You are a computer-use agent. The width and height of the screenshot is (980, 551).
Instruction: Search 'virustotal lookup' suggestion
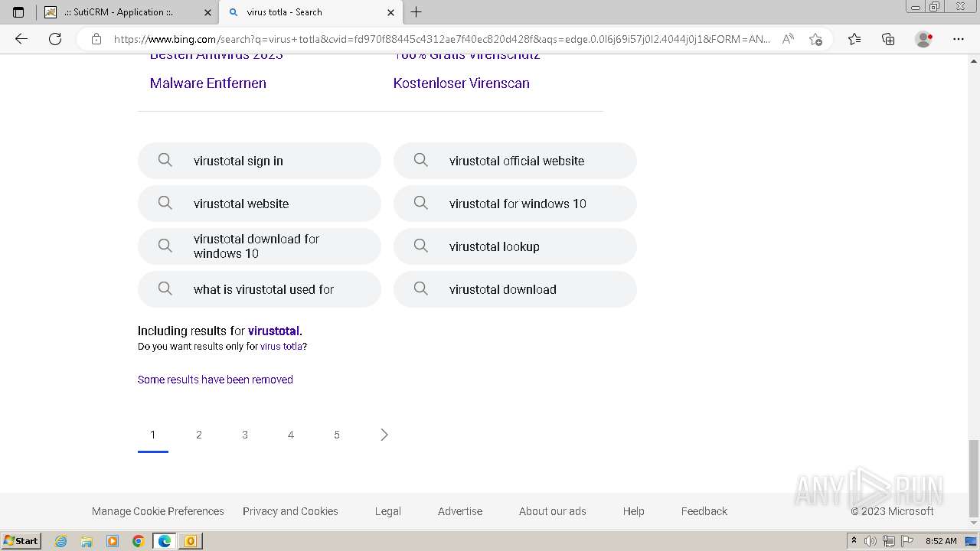pyautogui.click(x=515, y=246)
